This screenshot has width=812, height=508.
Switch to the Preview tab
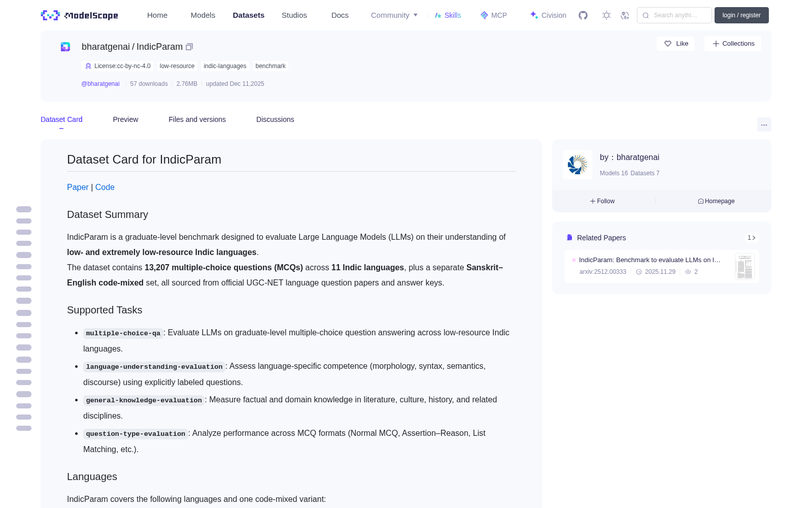tap(125, 119)
